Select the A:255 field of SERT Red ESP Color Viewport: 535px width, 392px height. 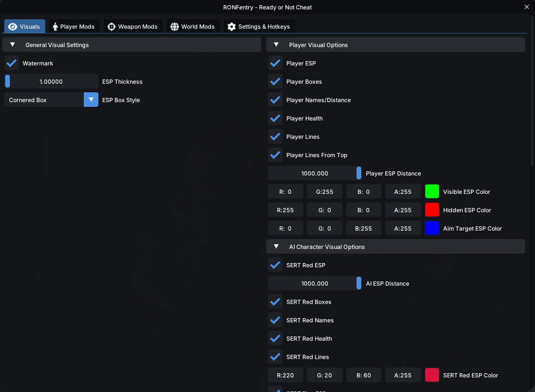403,375
